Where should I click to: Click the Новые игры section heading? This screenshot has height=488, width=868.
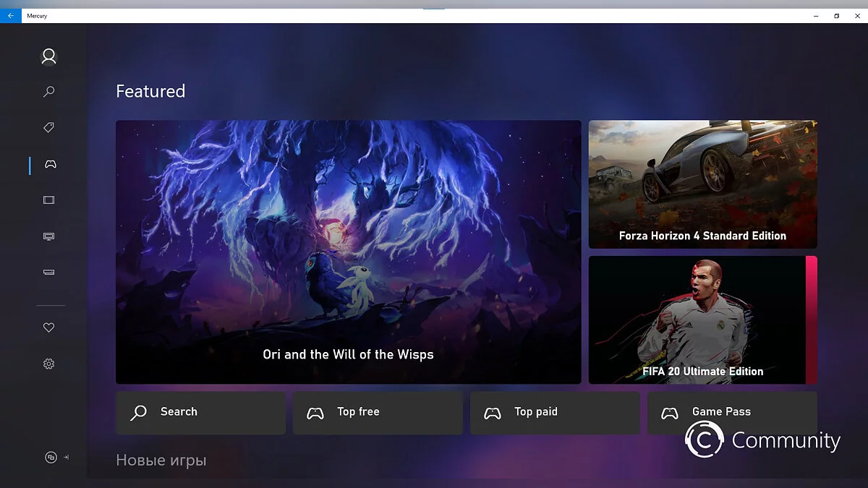coord(161,461)
